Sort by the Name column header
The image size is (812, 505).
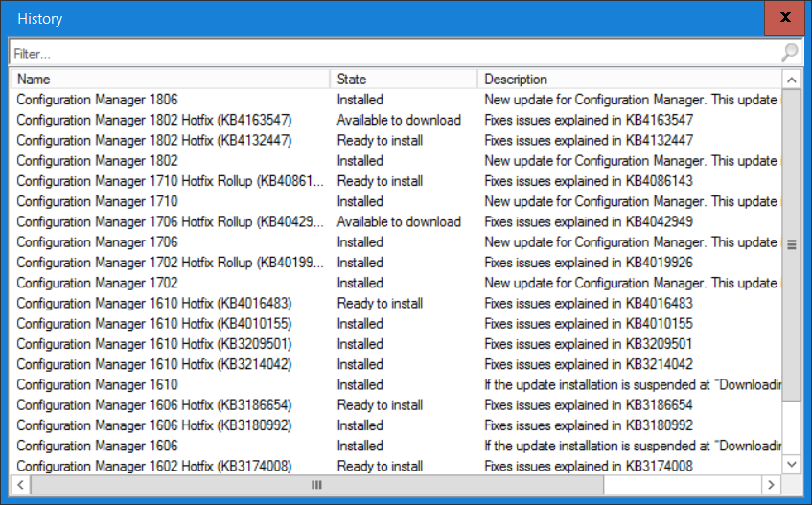(170, 80)
